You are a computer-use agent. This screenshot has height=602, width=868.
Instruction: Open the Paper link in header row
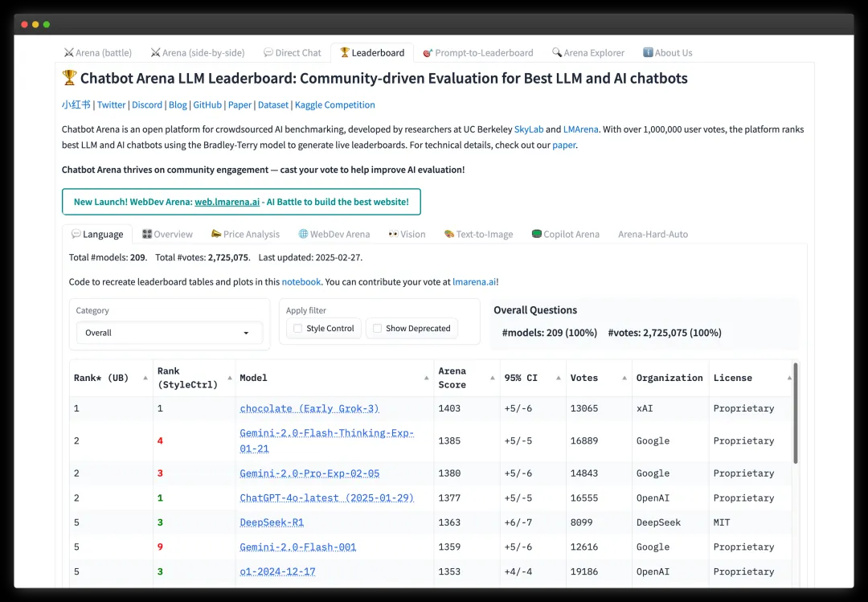coord(240,104)
